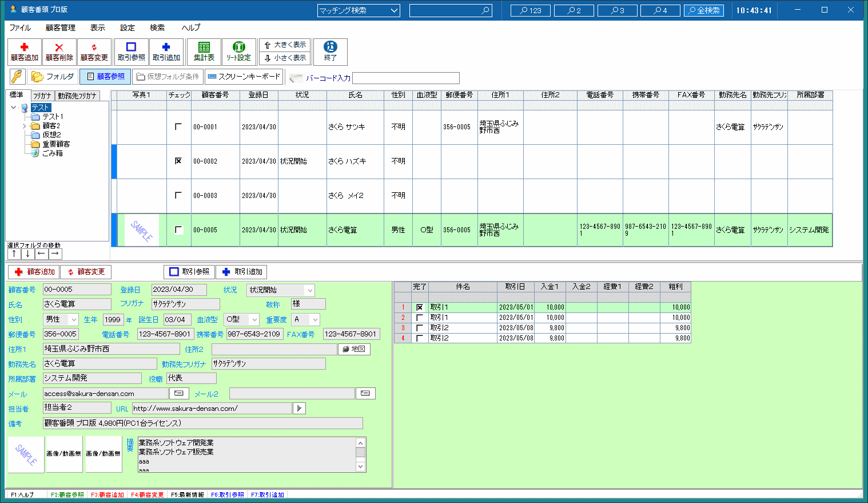Click lower panel 顧客追加 button

click(x=35, y=272)
